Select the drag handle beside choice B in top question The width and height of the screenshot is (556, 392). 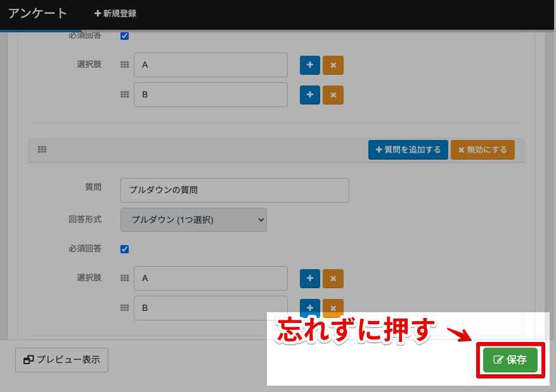[124, 94]
